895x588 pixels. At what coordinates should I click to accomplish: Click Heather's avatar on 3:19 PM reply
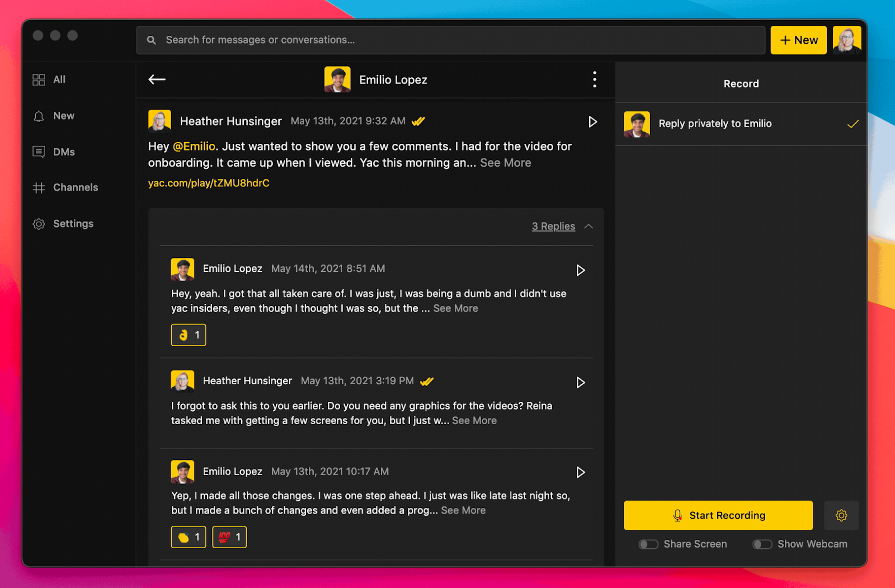tap(182, 381)
